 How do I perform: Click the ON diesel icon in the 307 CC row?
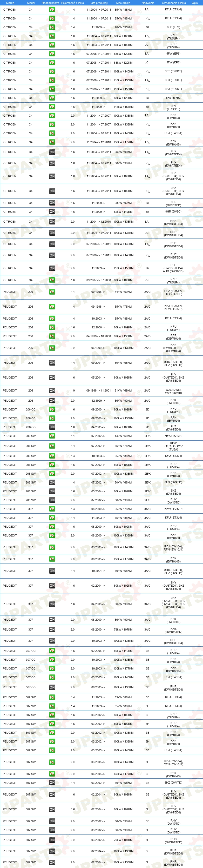coord(52,687)
